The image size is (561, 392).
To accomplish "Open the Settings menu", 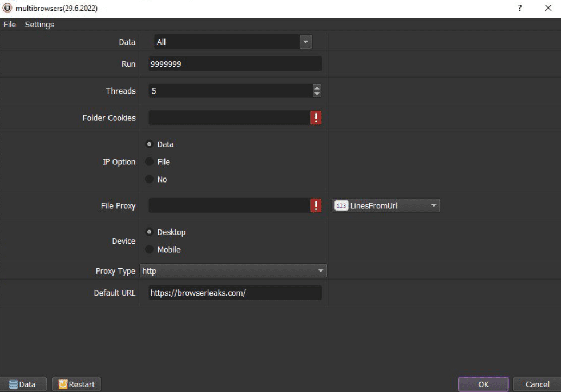I will click(39, 25).
